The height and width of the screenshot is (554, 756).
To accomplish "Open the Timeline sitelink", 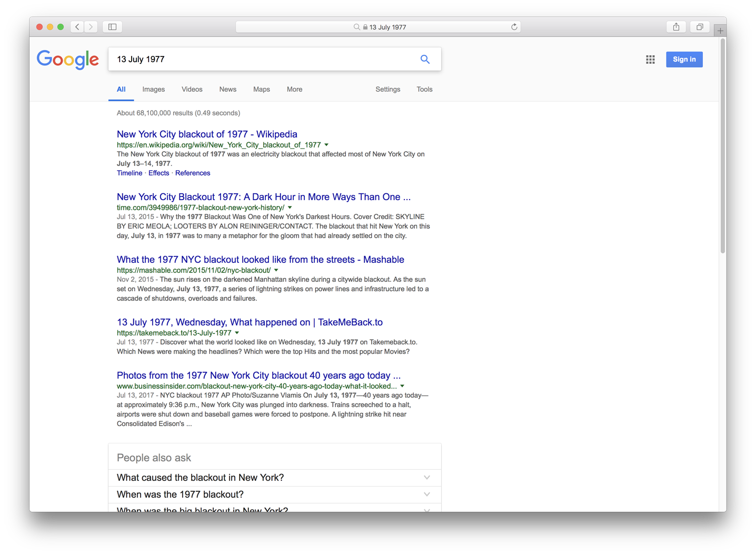I will [130, 173].
